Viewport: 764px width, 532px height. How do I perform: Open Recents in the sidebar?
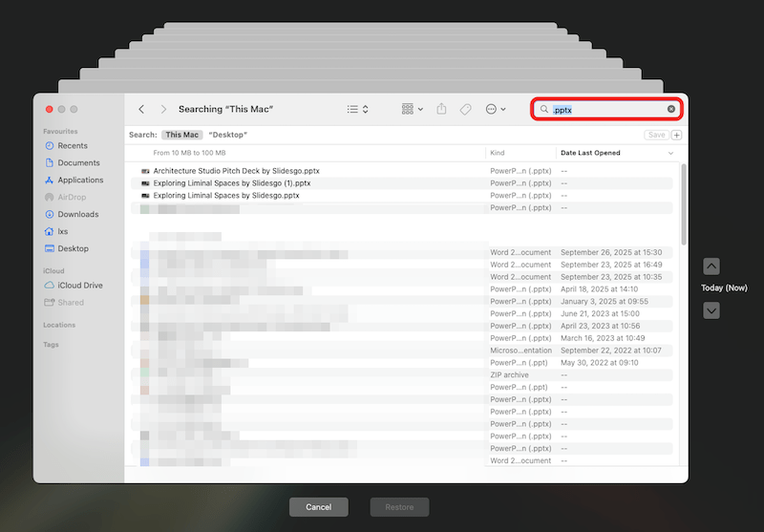click(72, 146)
